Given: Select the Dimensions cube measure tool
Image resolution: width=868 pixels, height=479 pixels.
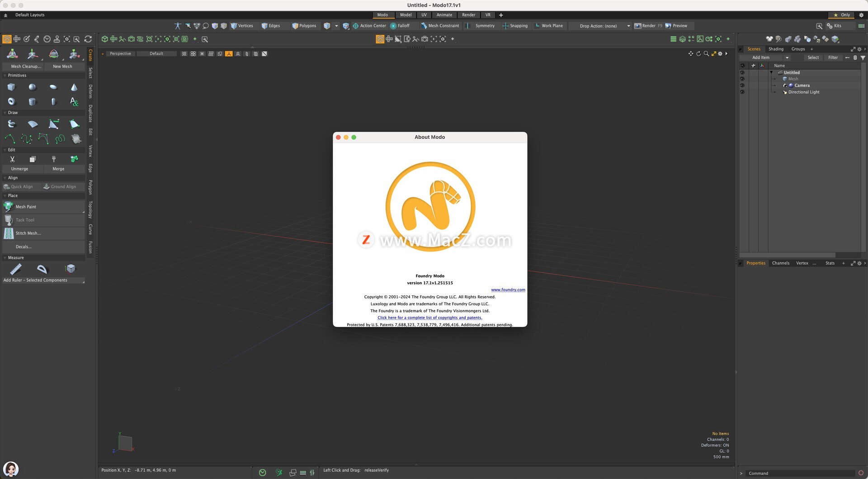Looking at the screenshot, I should click(x=71, y=269).
